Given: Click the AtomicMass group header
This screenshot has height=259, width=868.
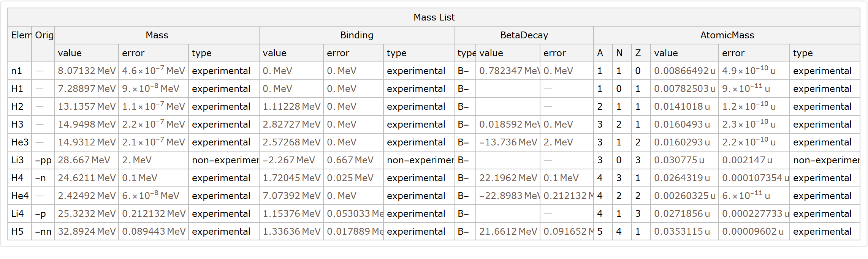Looking at the screenshot, I should pyautogui.click(x=727, y=35).
